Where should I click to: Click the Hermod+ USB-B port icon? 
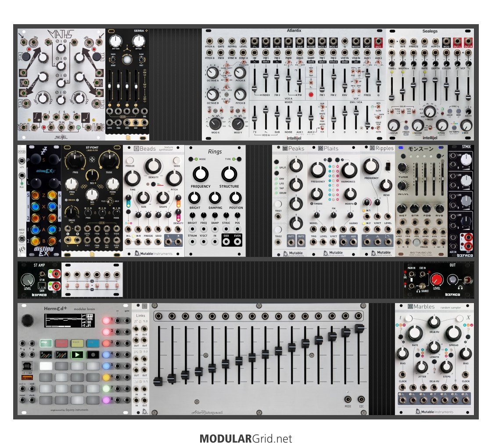(x=27, y=366)
